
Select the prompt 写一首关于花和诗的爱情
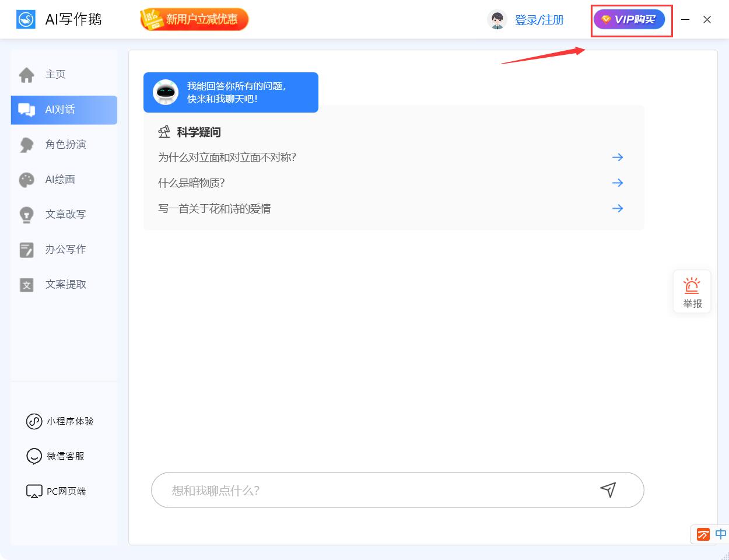click(x=215, y=209)
